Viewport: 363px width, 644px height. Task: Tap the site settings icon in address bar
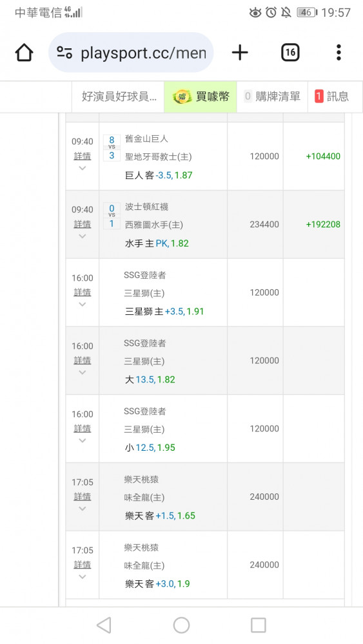click(64, 53)
